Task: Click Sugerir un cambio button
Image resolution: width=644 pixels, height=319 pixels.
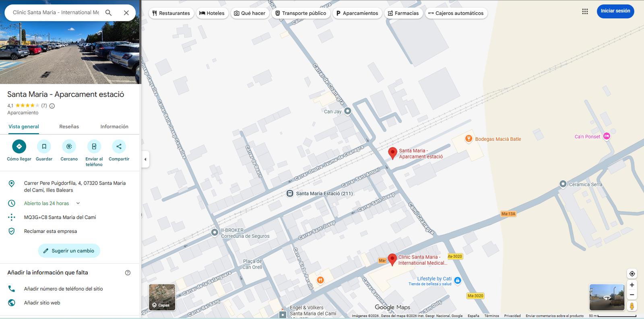Action: click(x=69, y=251)
